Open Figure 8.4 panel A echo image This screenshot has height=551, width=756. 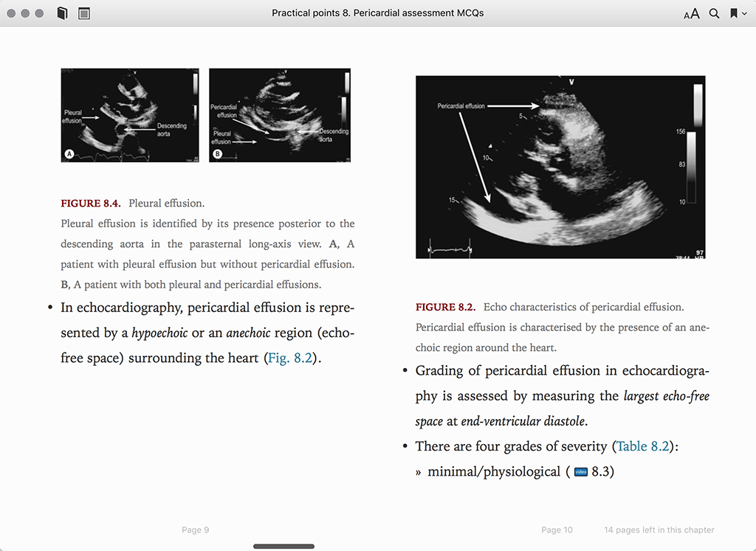(x=130, y=115)
